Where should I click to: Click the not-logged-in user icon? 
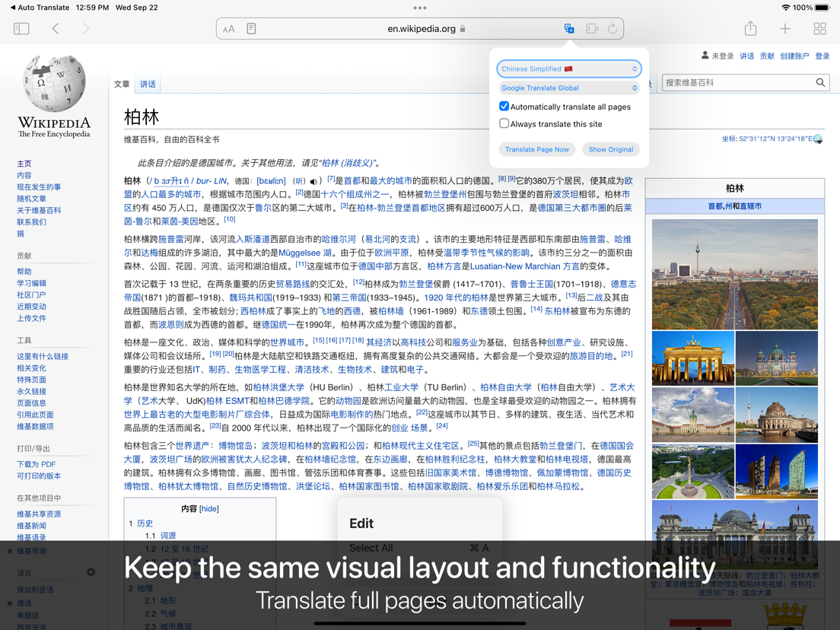coord(705,56)
